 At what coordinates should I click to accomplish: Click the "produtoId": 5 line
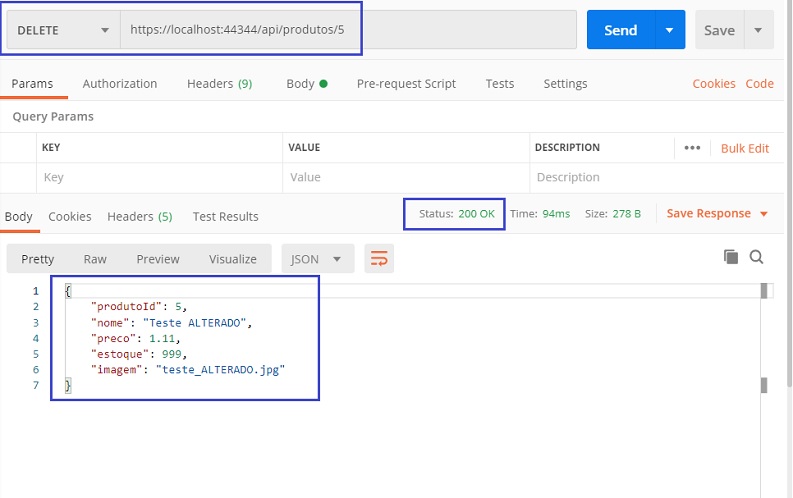(x=139, y=307)
